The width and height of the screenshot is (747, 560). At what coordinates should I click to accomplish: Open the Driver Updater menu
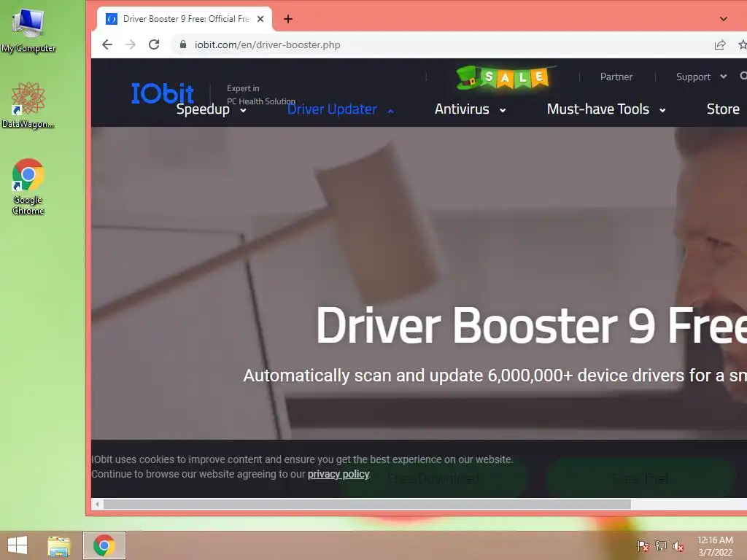332,109
